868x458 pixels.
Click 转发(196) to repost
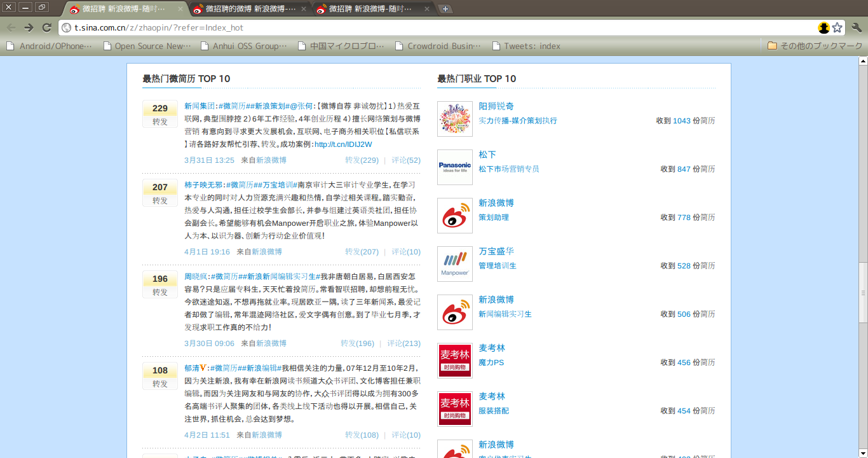[x=357, y=343]
